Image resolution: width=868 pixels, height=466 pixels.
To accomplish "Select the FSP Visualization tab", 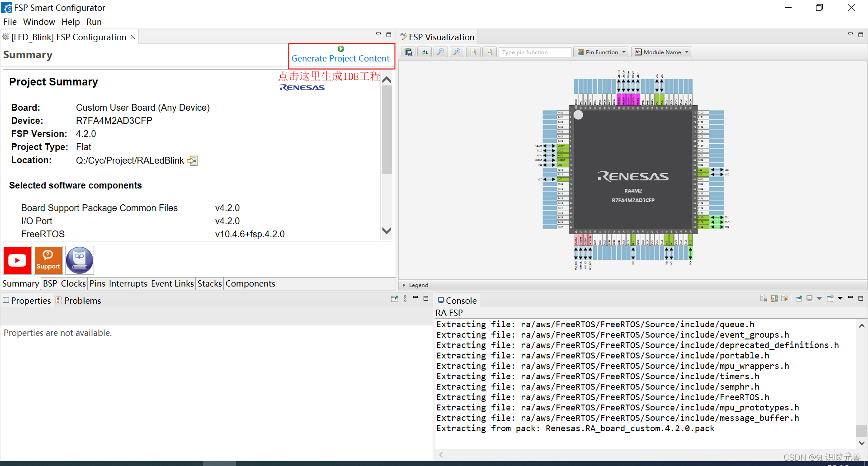I will pyautogui.click(x=437, y=37).
